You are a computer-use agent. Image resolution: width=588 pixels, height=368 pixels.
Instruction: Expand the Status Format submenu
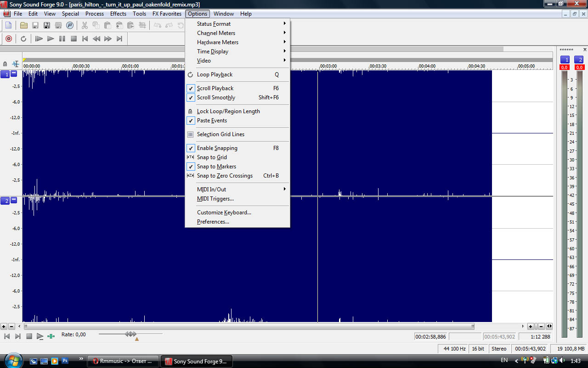point(237,24)
